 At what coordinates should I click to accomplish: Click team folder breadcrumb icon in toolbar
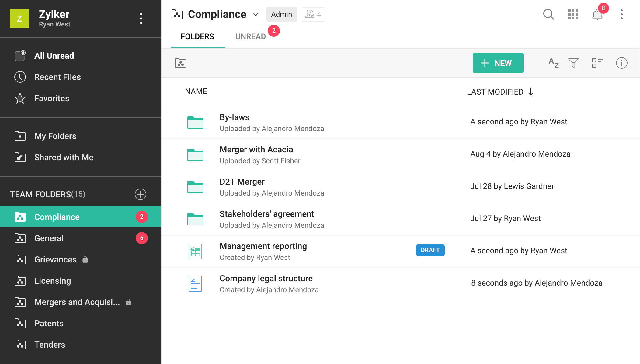(x=181, y=63)
